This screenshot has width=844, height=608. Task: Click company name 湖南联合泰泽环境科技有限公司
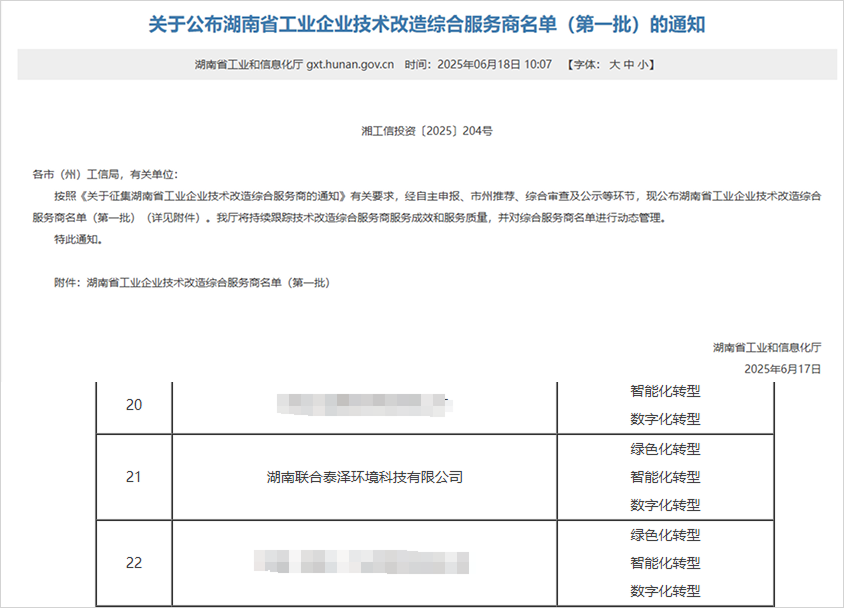coord(365,477)
